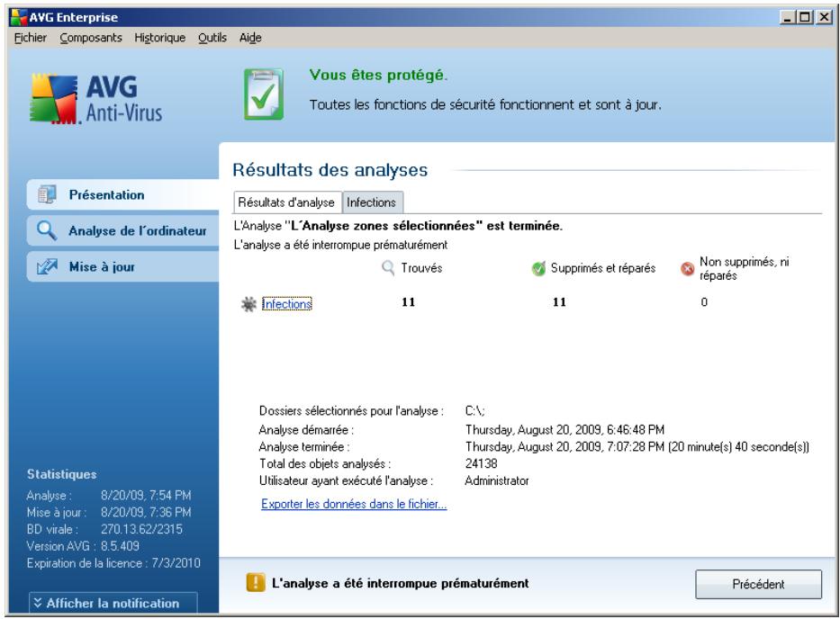Image resolution: width=840 pixels, height=619 pixels.
Task: Close the AVG Enterprise window
Action: pyautogui.click(x=824, y=17)
